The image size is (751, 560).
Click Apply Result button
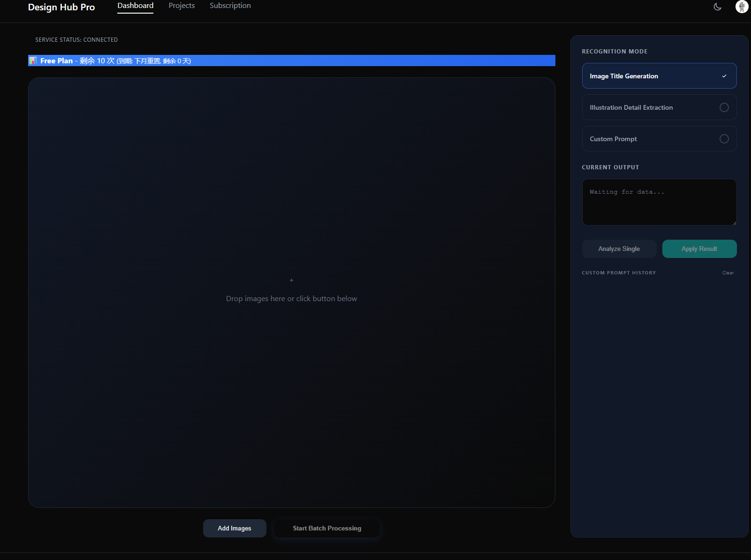699,249
